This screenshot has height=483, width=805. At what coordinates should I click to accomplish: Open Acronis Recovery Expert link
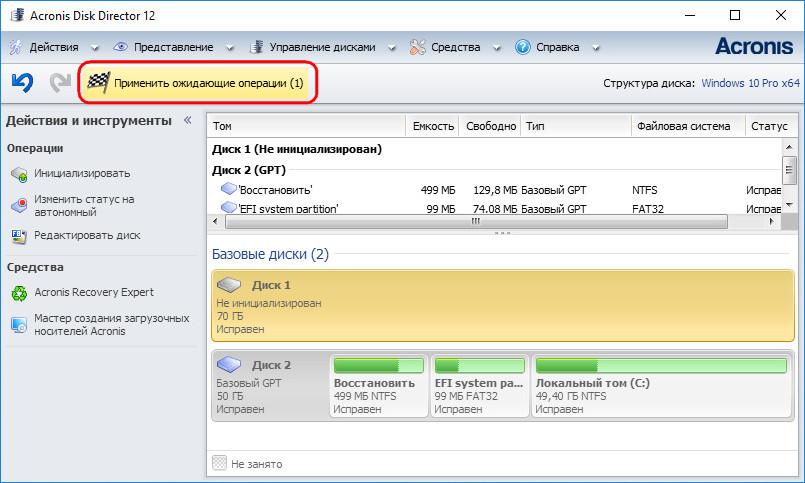pyautogui.click(x=94, y=292)
